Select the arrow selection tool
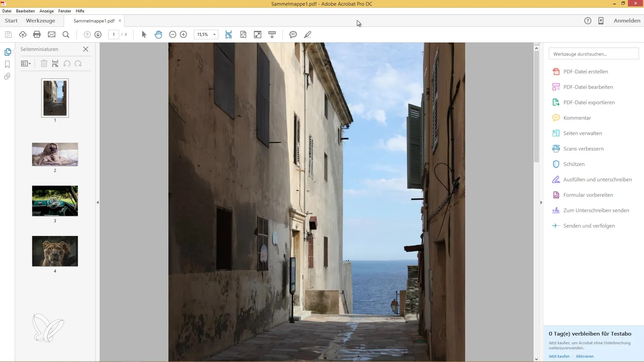 tap(144, 35)
